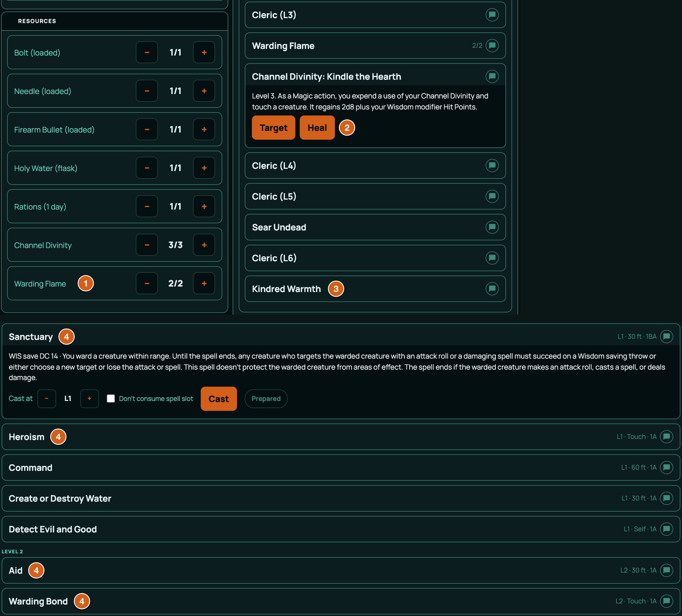Expand the Create or Destroy Water spell
The width and height of the screenshot is (682, 616).
pos(341,498)
